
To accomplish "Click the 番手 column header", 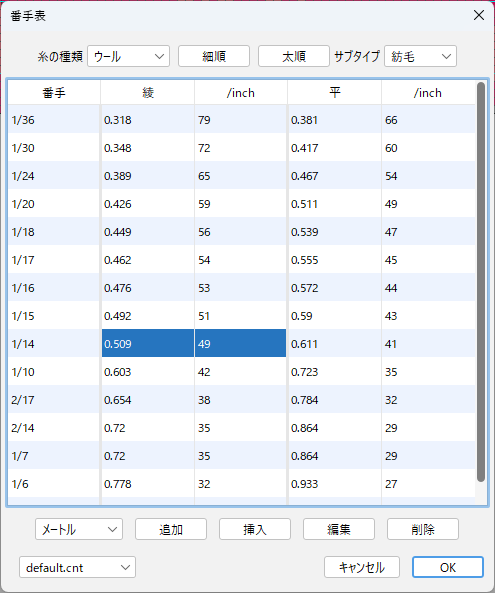I will pos(54,93).
